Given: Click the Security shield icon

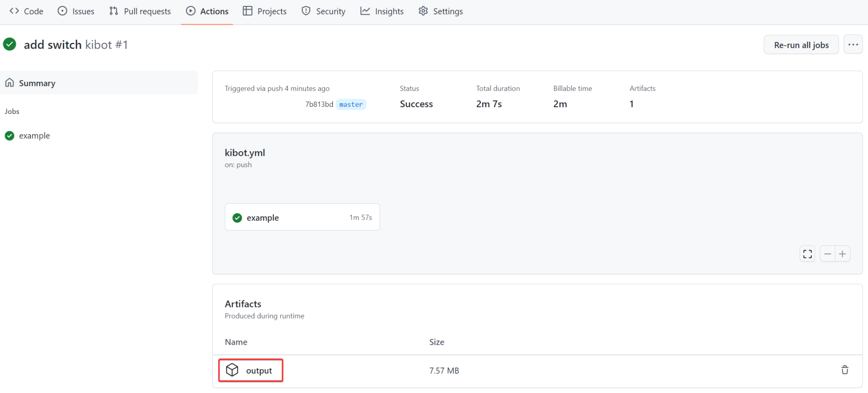Looking at the screenshot, I should click(306, 11).
